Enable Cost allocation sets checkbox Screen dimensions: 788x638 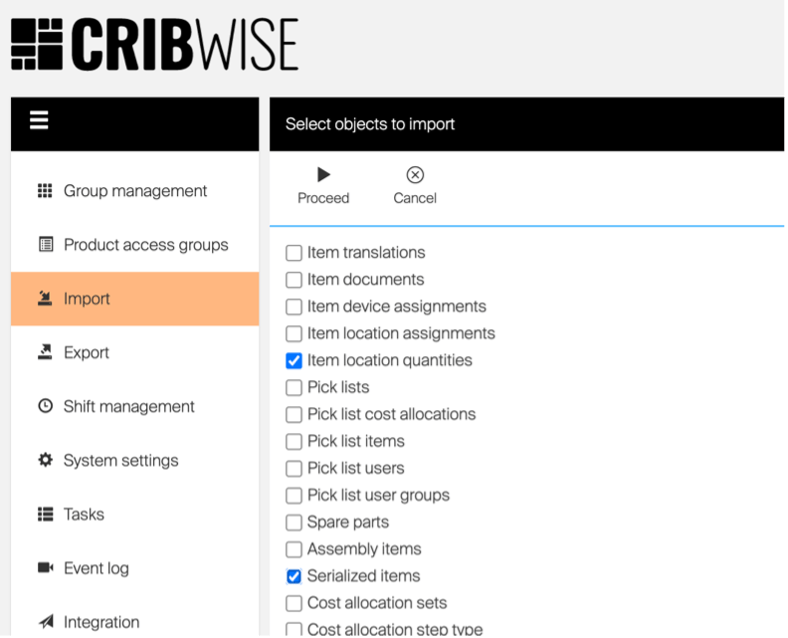coord(294,604)
